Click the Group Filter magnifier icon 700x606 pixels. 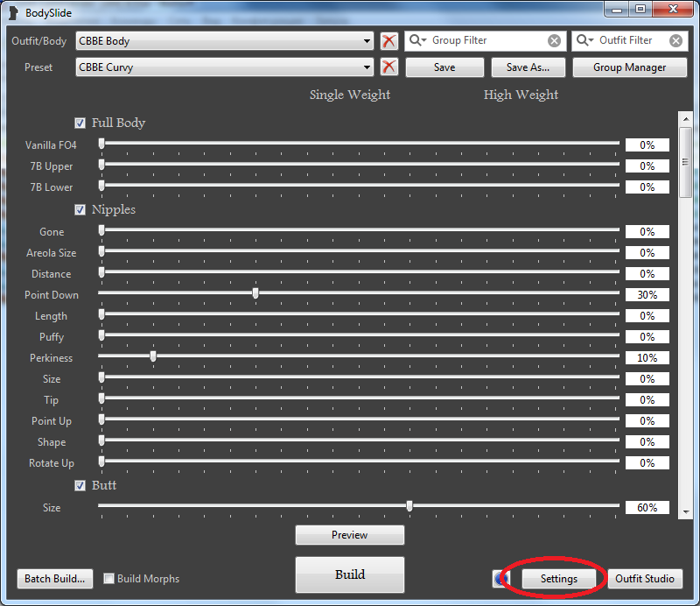click(x=417, y=40)
